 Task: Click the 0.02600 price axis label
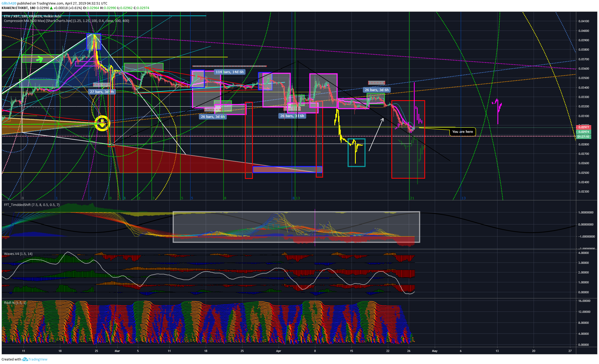click(x=583, y=163)
